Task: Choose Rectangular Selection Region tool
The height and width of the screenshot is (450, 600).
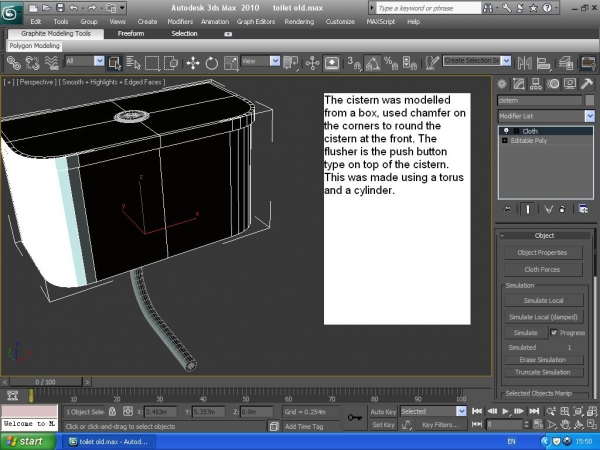Action: 152,63
